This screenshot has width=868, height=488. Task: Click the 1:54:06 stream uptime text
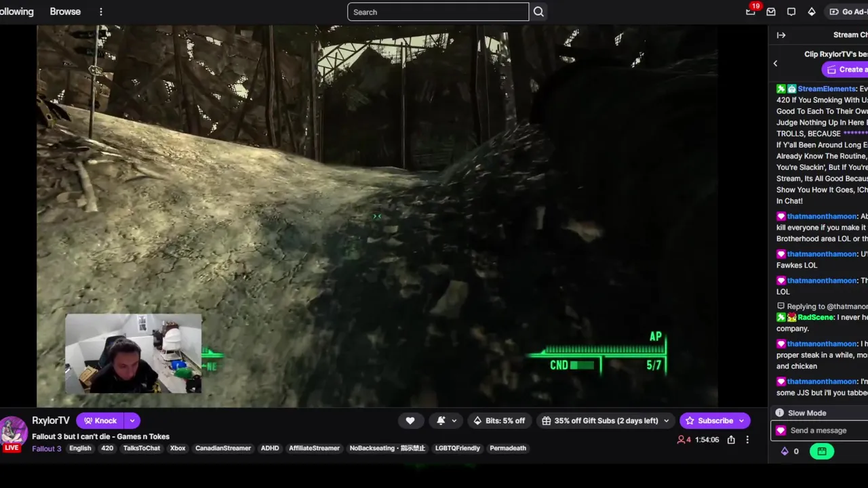tap(707, 440)
